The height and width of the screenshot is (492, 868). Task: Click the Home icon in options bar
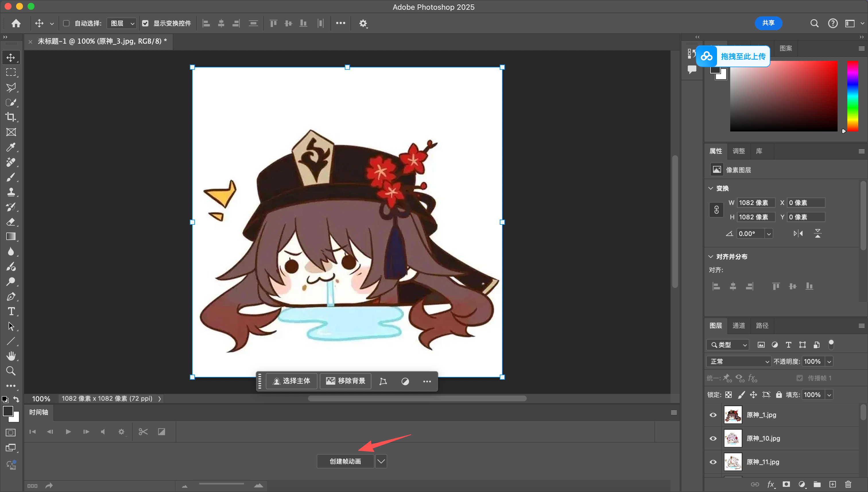point(16,23)
